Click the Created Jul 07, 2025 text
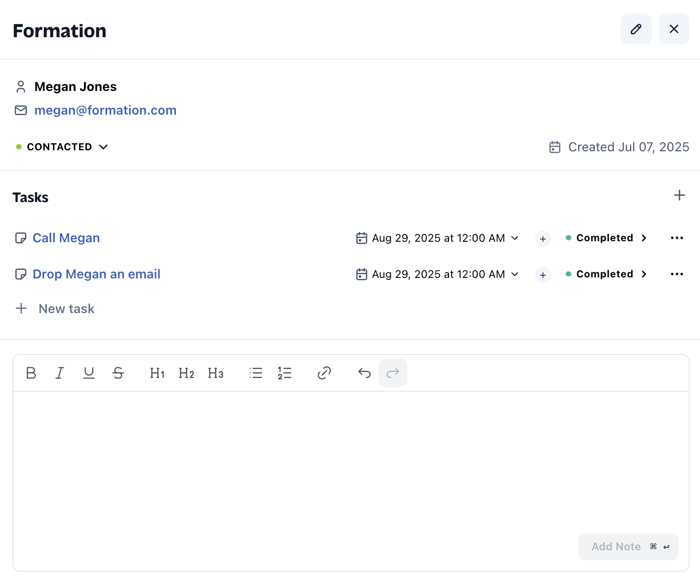 [629, 147]
